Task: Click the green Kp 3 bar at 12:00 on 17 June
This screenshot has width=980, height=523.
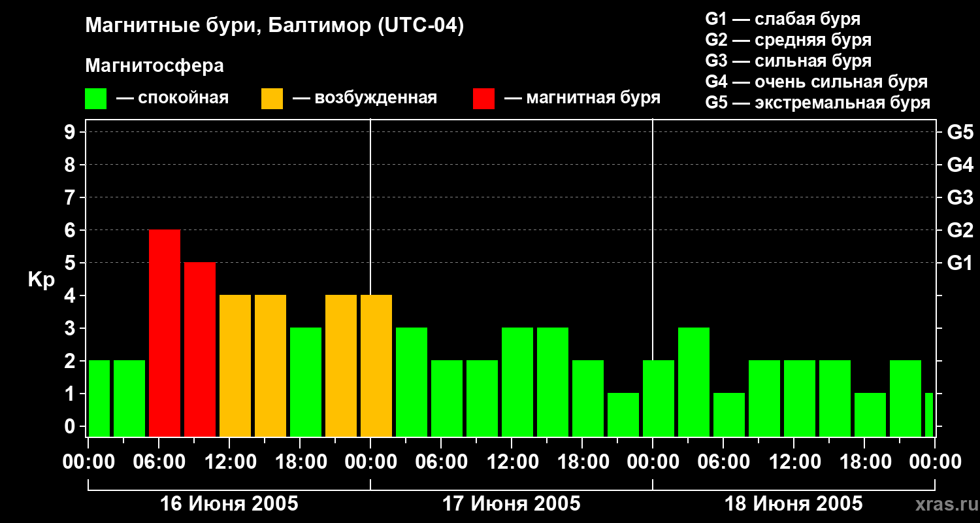Action: tap(517, 382)
